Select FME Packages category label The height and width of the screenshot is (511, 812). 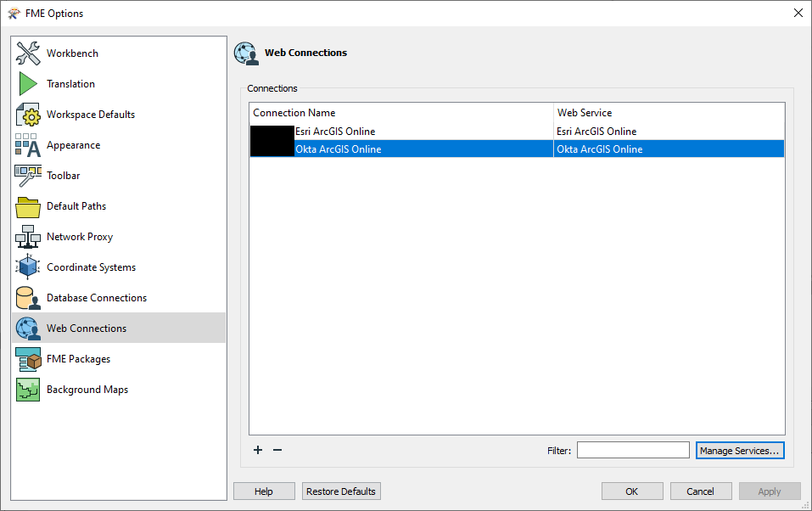click(x=79, y=359)
